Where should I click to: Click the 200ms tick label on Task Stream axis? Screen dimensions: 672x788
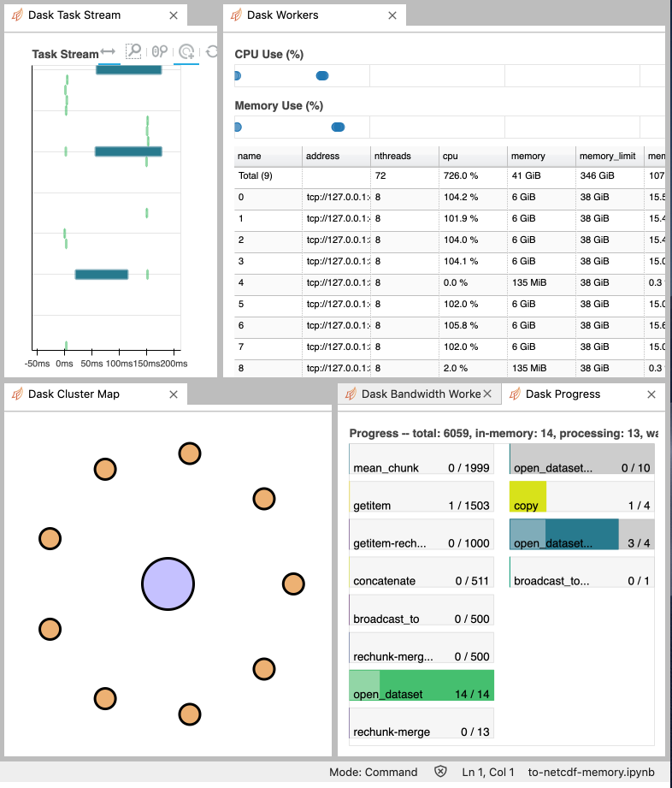click(x=174, y=364)
